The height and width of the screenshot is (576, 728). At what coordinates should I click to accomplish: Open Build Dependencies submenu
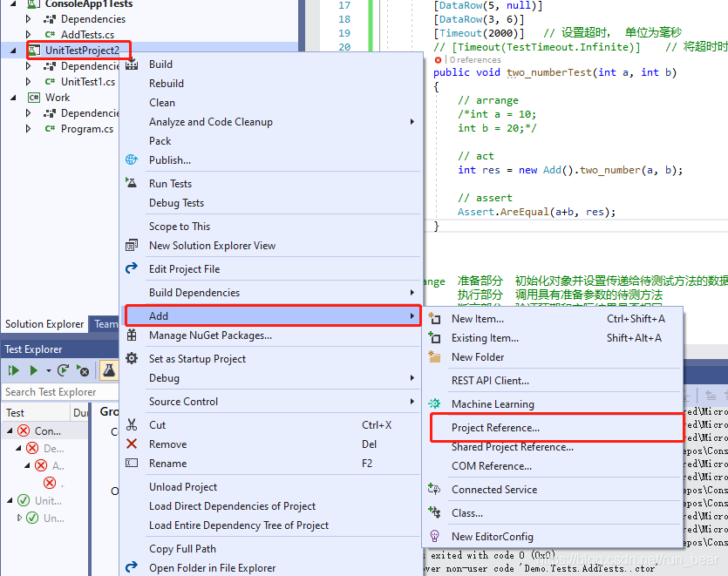click(272, 293)
